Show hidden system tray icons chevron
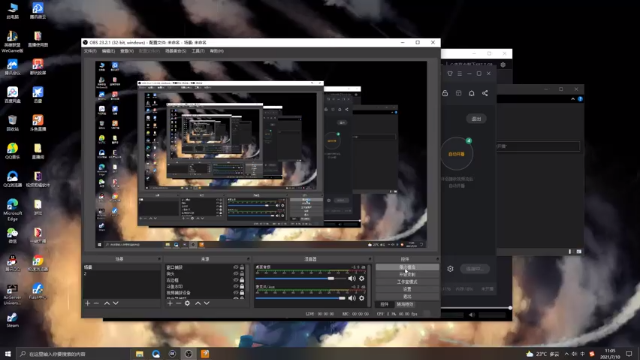 567,354
